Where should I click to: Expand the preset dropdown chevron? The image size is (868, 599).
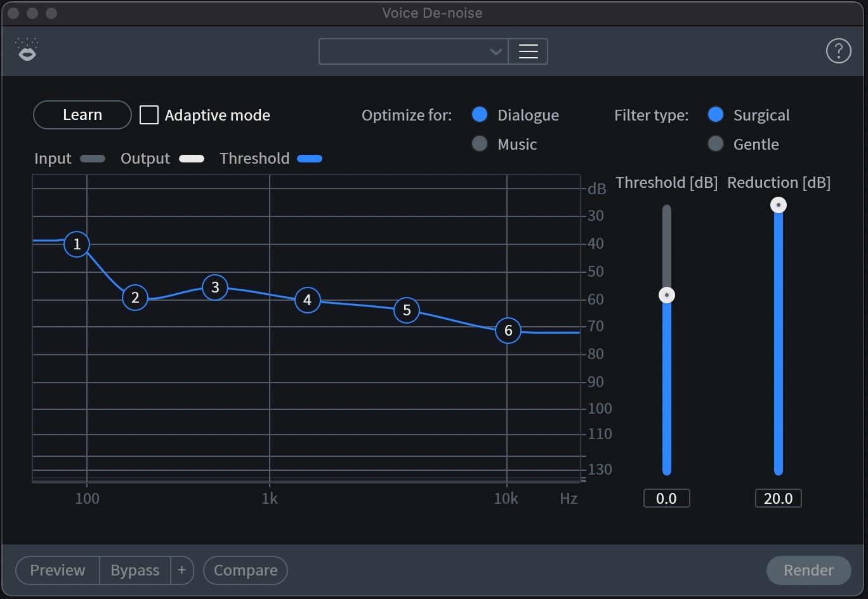pyautogui.click(x=496, y=52)
